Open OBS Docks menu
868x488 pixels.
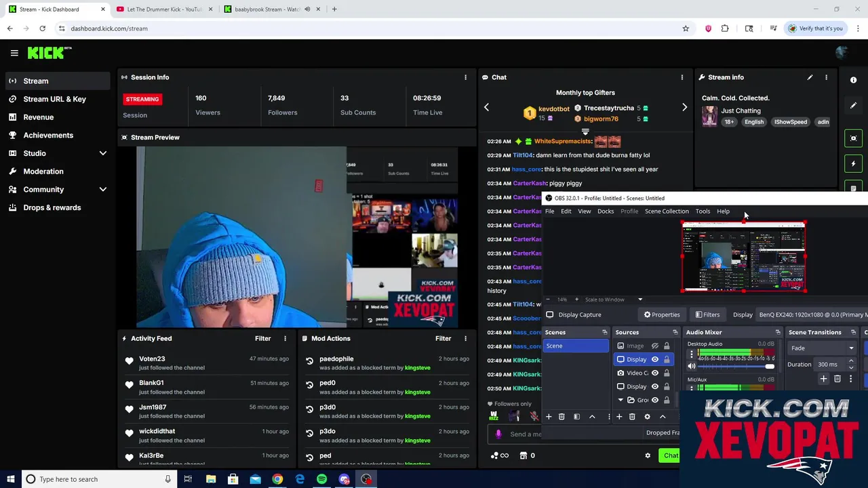(606, 211)
